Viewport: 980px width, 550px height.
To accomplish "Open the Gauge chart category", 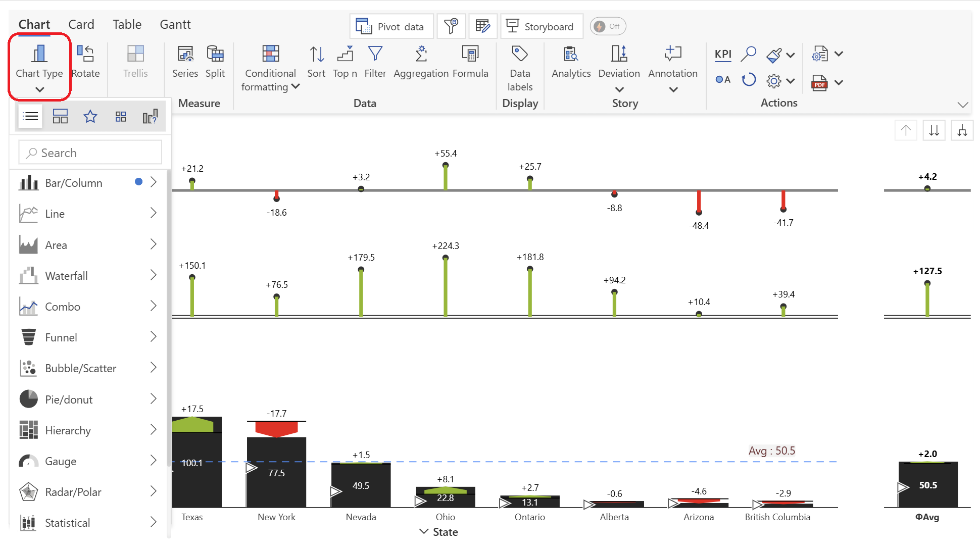I will click(88, 461).
